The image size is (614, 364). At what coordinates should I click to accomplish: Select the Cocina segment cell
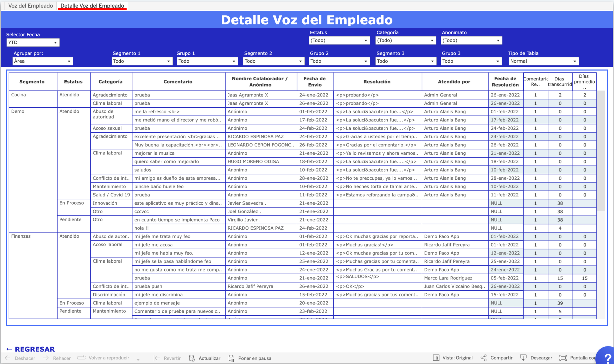(33, 99)
